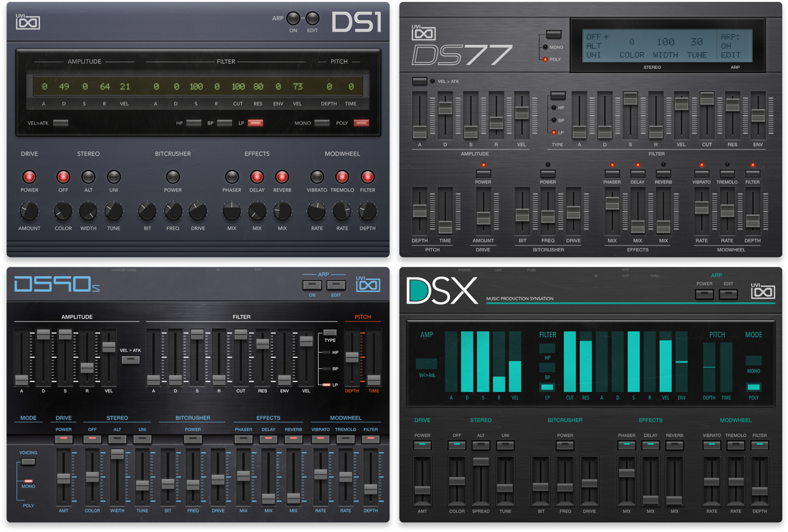Click the DS90s filter CUT slider
This screenshot has height=532, width=788.
coord(241,334)
